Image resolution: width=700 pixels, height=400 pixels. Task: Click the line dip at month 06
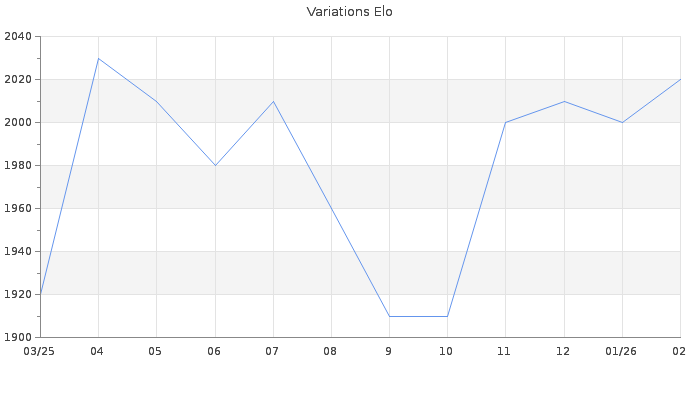(x=215, y=165)
